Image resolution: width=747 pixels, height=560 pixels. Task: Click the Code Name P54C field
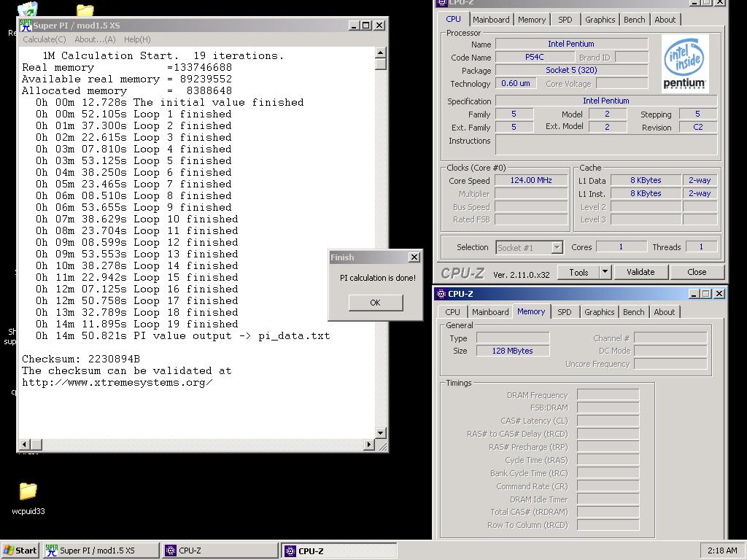pos(535,57)
